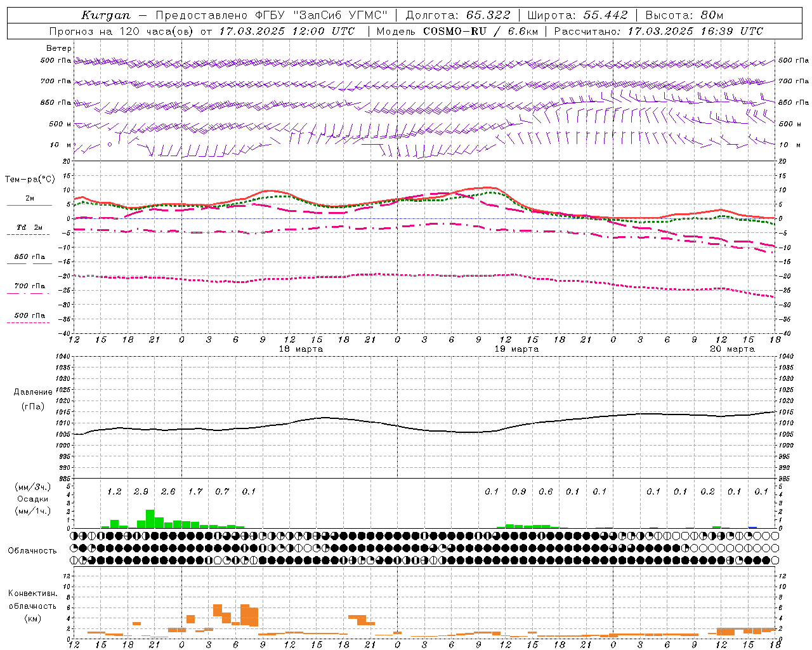The height and width of the screenshot is (650, 812).
Task: Click the 3-hour precipitation value "2.9"
Action: 141,491
